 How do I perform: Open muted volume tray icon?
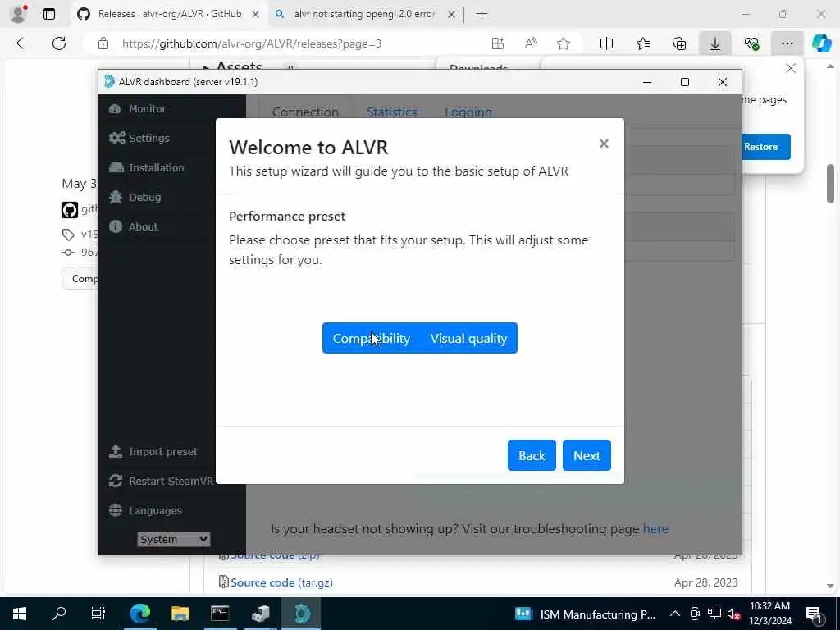[734, 614]
